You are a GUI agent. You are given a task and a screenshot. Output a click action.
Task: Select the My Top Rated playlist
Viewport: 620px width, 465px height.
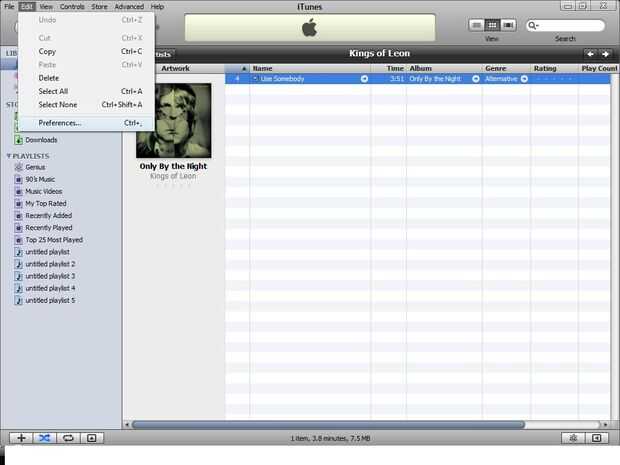45,204
